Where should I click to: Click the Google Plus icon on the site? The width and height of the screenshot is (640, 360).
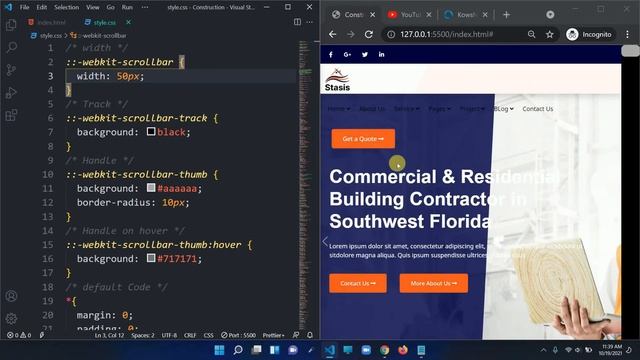[x=347, y=54]
